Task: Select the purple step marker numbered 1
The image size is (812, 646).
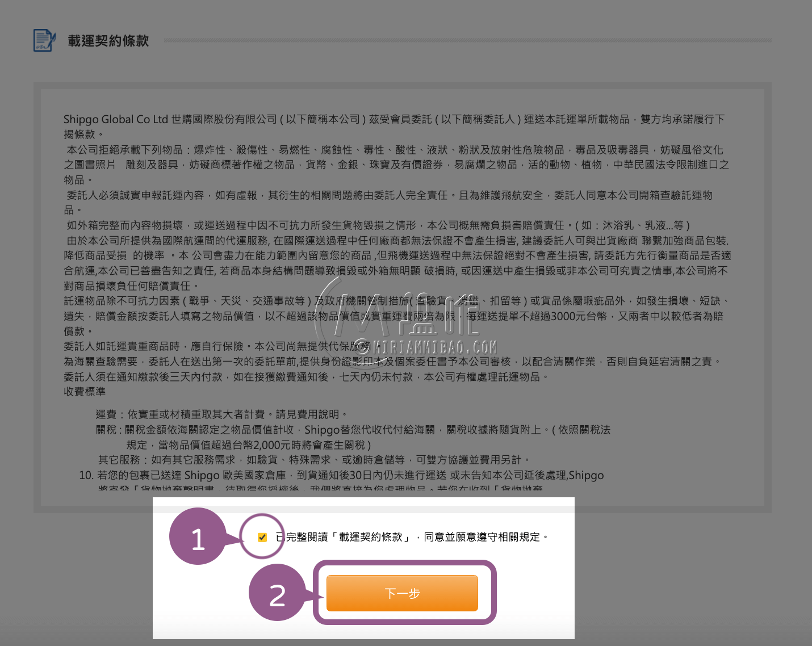Action: coord(199,537)
